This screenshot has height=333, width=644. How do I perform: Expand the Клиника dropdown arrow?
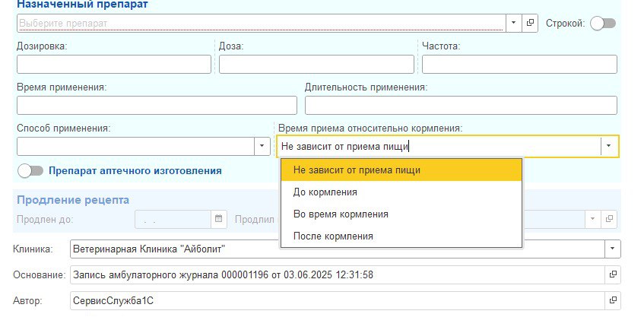(x=612, y=249)
